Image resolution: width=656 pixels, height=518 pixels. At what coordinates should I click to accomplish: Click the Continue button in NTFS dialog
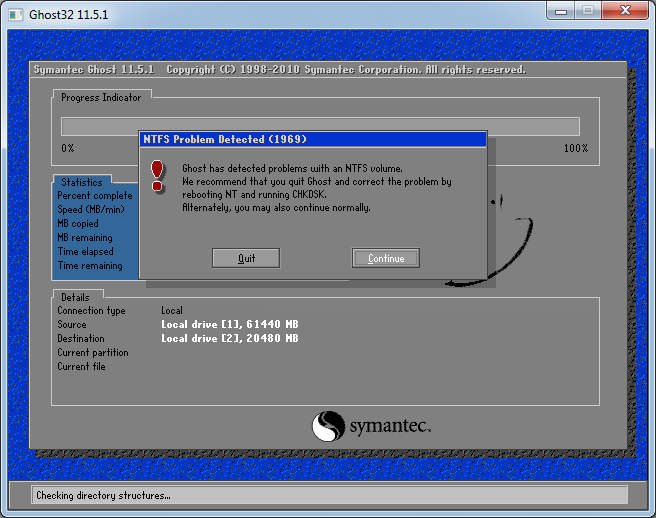[x=386, y=258]
